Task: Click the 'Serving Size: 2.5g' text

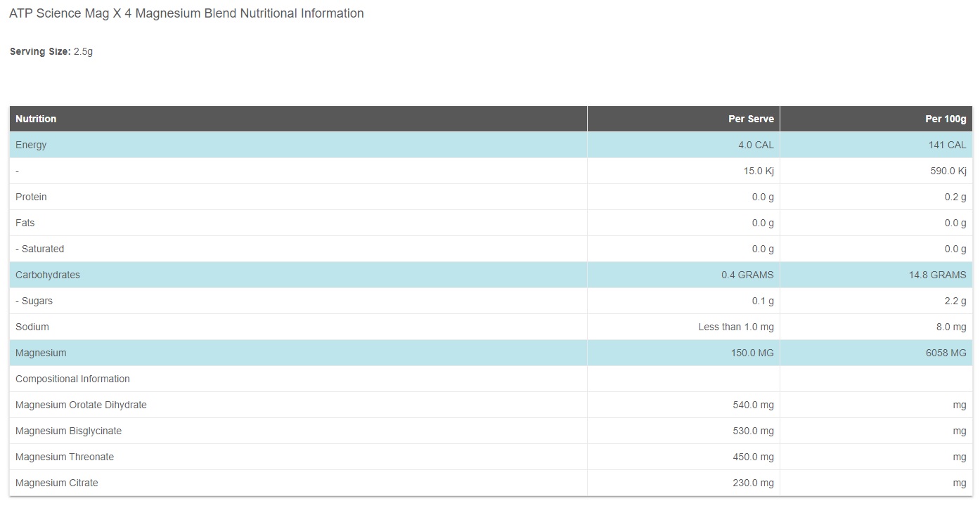Action: pos(51,52)
